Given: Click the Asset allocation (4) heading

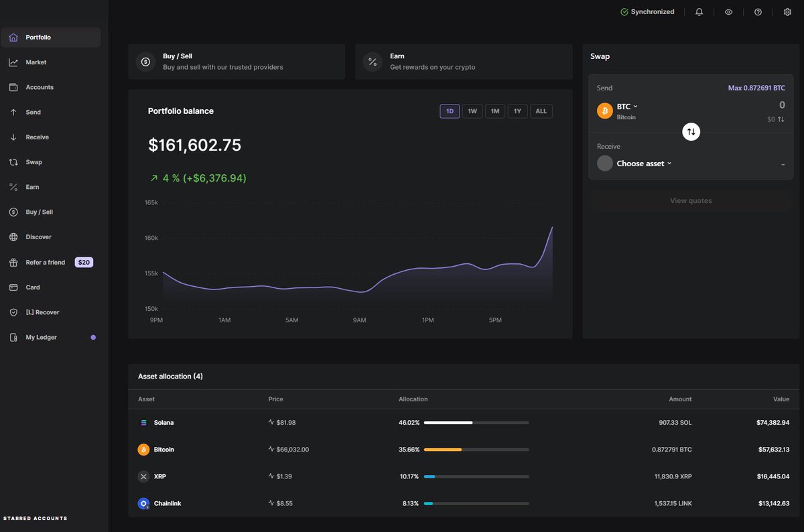Looking at the screenshot, I should 170,377.
